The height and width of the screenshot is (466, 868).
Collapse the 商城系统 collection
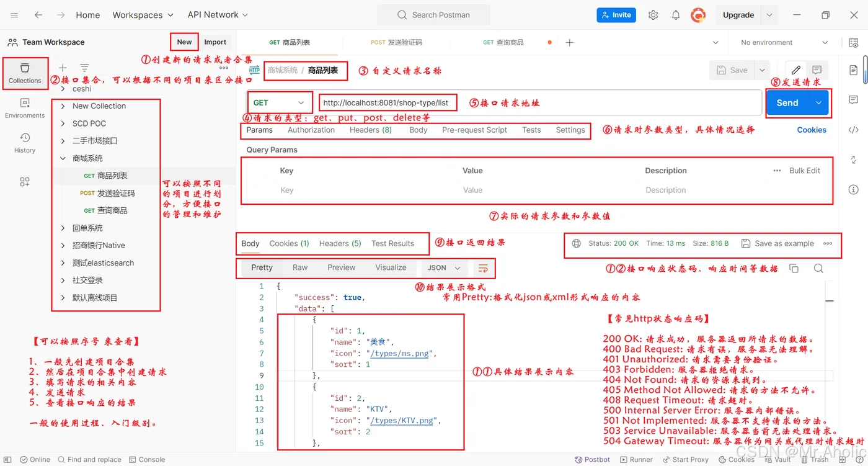(x=63, y=158)
